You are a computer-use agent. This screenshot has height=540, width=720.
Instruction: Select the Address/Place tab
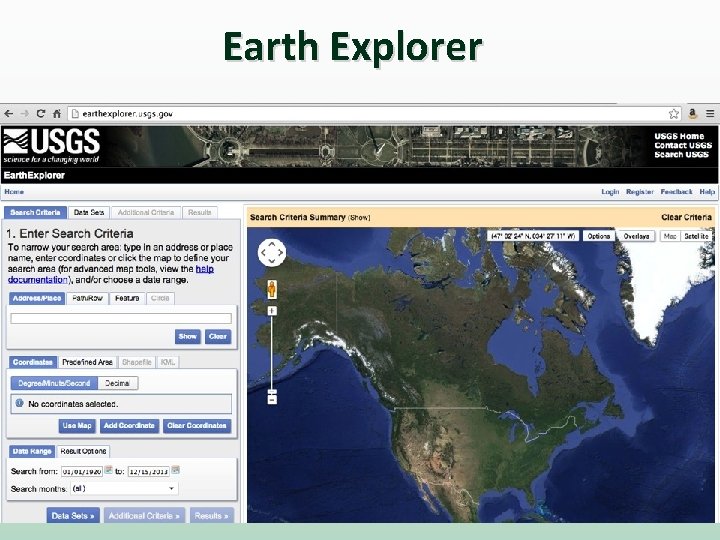[x=37, y=298]
